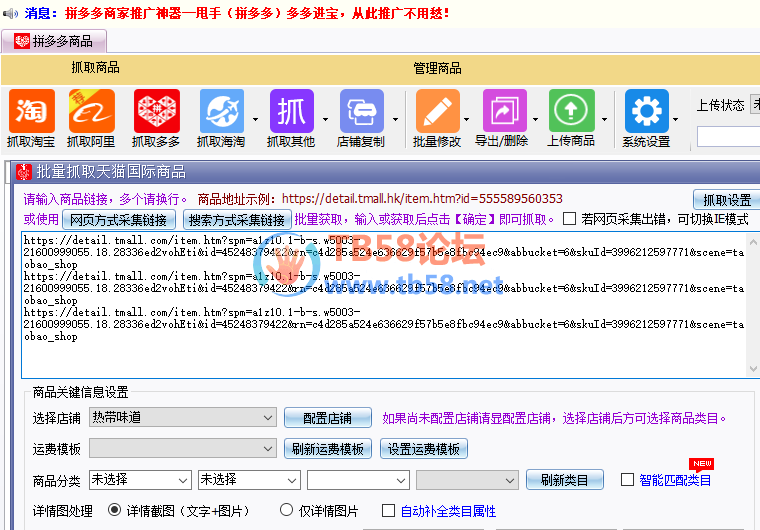This screenshot has width=760, height=530.
Task: Click 网页方式采集链接 button
Action: [x=119, y=220]
